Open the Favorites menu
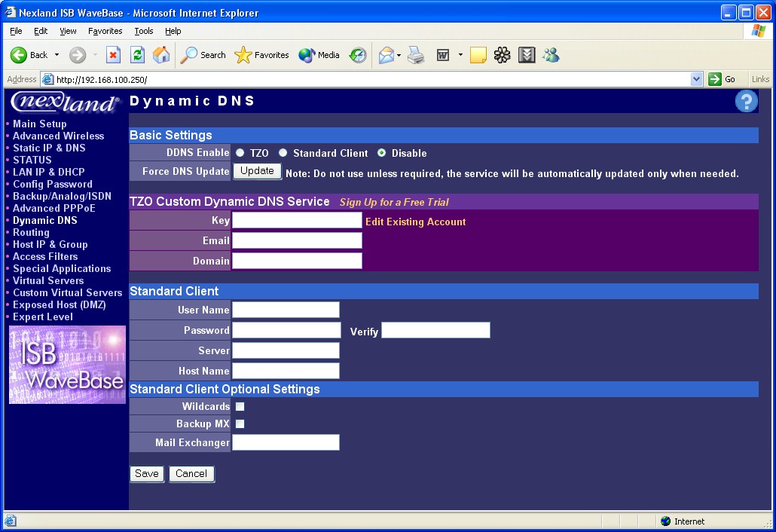The image size is (776, 532). 105,31
